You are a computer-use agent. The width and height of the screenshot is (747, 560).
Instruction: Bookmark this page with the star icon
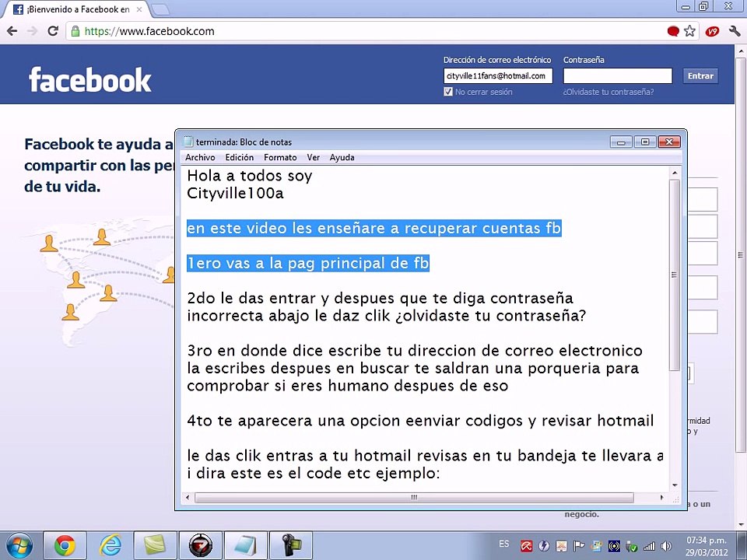689,31
